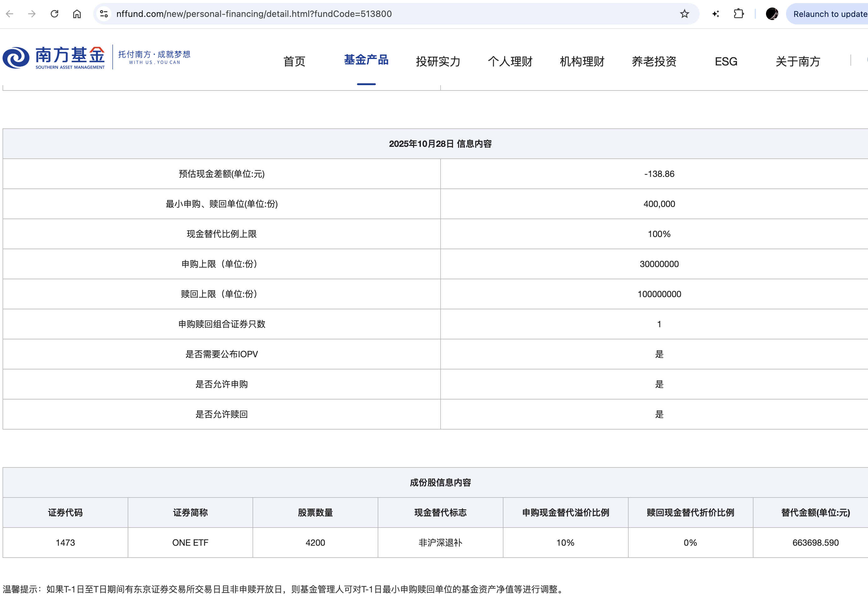This screenshot has width=868, height=598.
Task: Open the 机构理财 navigation item
Action: pyautogui.click(x=582, y=61)
